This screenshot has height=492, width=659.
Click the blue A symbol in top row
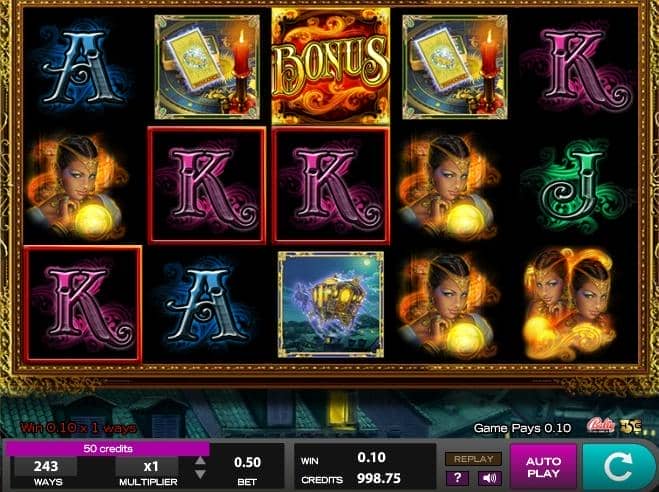point(82,66)
